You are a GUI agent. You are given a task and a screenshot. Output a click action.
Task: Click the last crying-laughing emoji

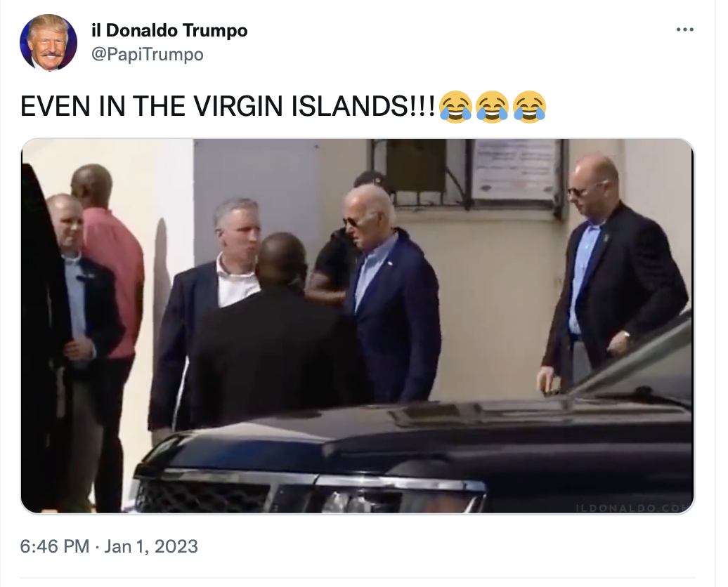529,107
